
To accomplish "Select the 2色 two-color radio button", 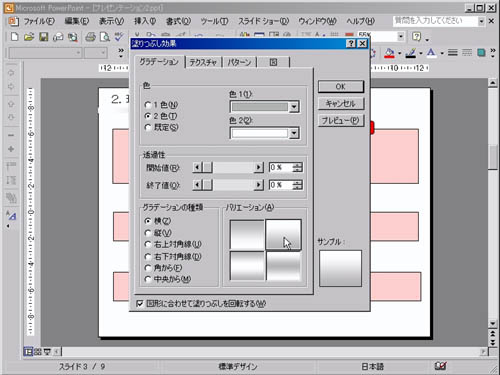I will pos(148,116).
